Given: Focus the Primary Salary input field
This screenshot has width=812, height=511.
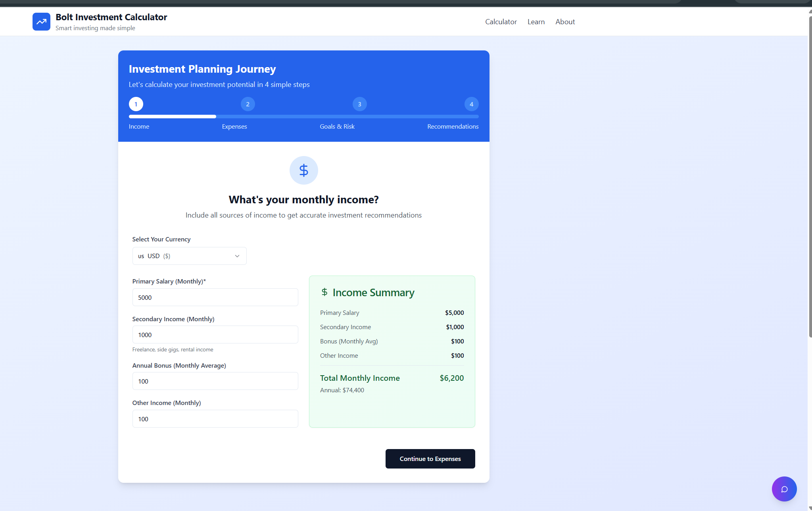Looking at the screenshot, I should pos(215,297).
